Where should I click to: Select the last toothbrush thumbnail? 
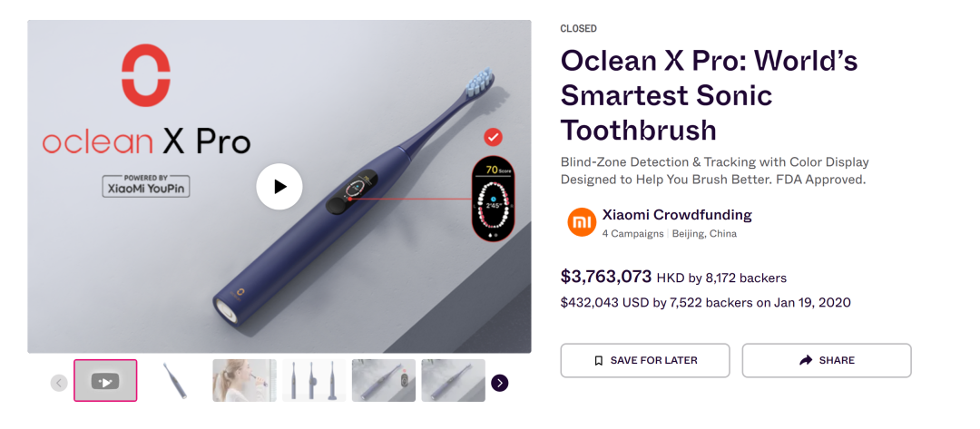[453, 381]
